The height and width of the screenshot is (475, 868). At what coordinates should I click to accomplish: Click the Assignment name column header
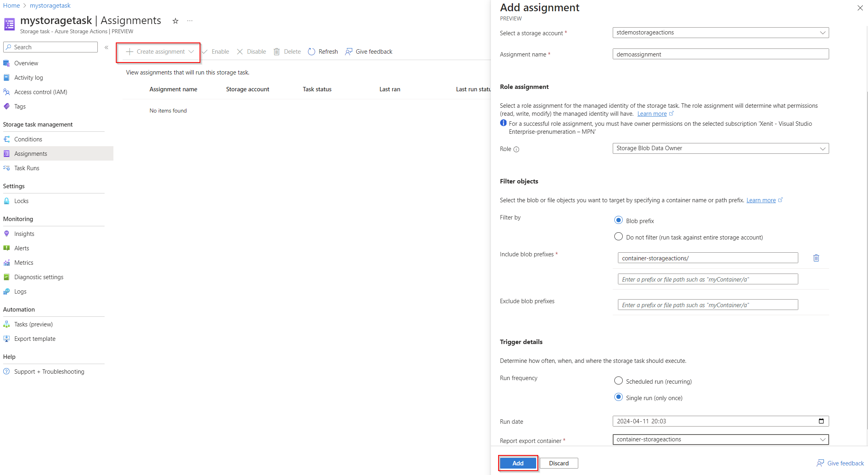[173, 89]
